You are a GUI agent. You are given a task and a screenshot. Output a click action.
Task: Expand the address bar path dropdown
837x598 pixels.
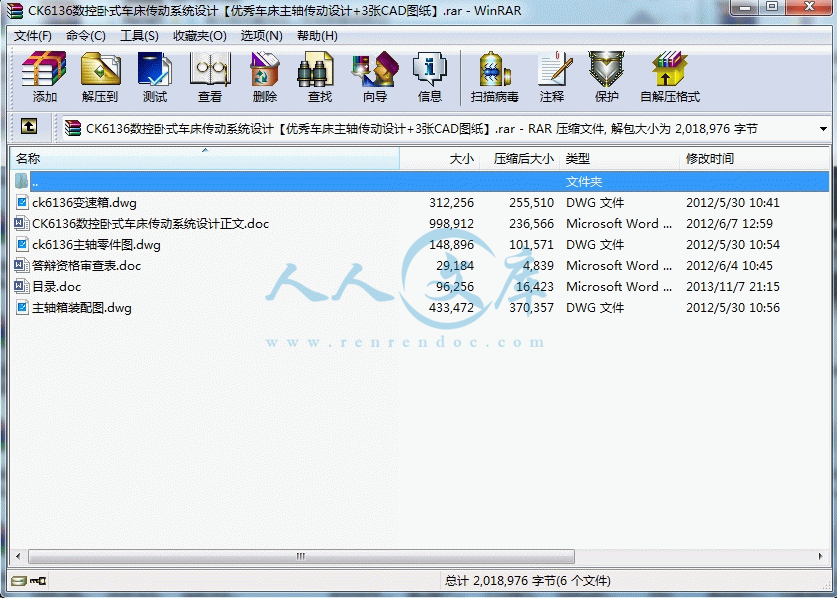pos(823,129)
